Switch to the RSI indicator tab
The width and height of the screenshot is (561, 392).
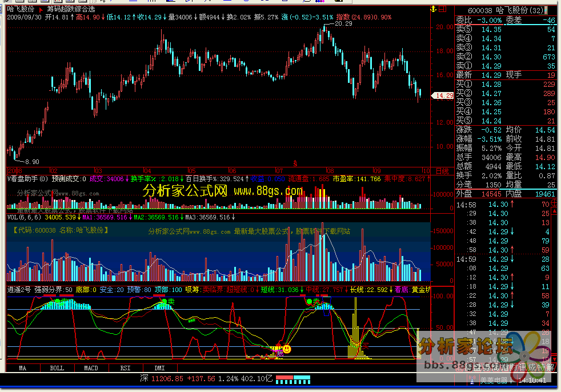pyautogui.click(x=126, y=368)
